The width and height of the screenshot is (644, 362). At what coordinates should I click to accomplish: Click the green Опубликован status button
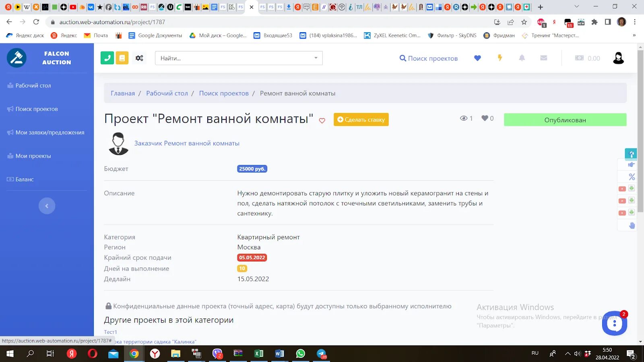565,120
